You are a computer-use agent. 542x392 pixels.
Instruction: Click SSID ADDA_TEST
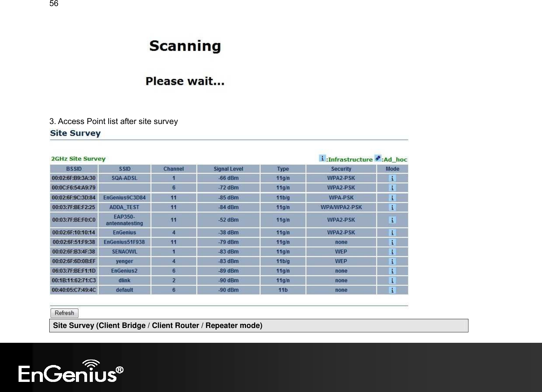(125, 207)
